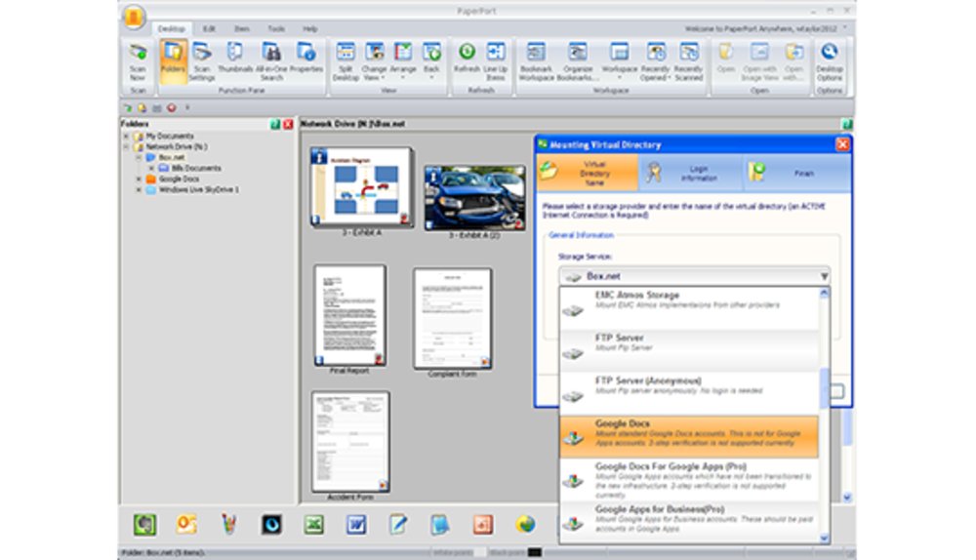Switch to the Edit ribbon tab
Screen dimensions: 976x560
click(x=209, y=28)
